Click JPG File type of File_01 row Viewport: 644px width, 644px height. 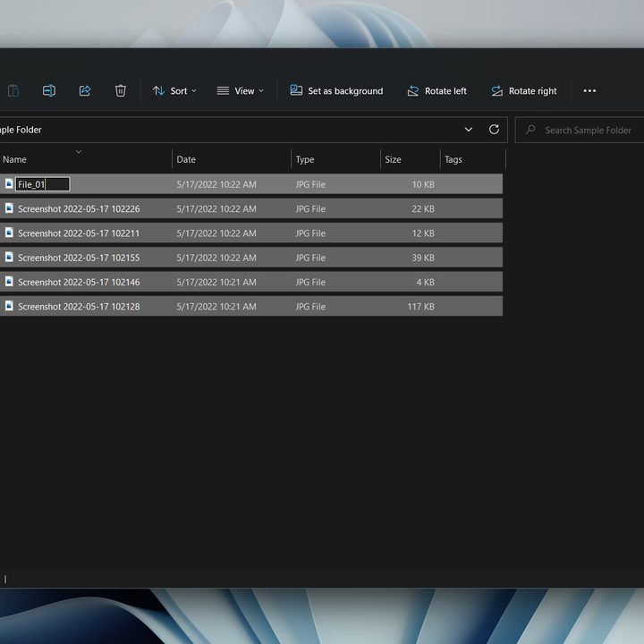[310, 184]
